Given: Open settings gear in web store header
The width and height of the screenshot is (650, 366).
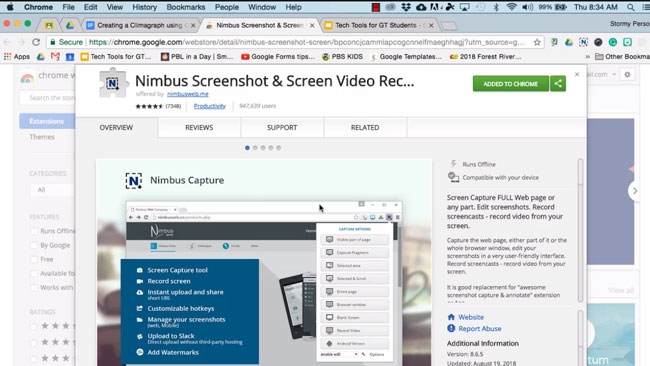Looking at the screenshot, I should [x=627, y=75].
